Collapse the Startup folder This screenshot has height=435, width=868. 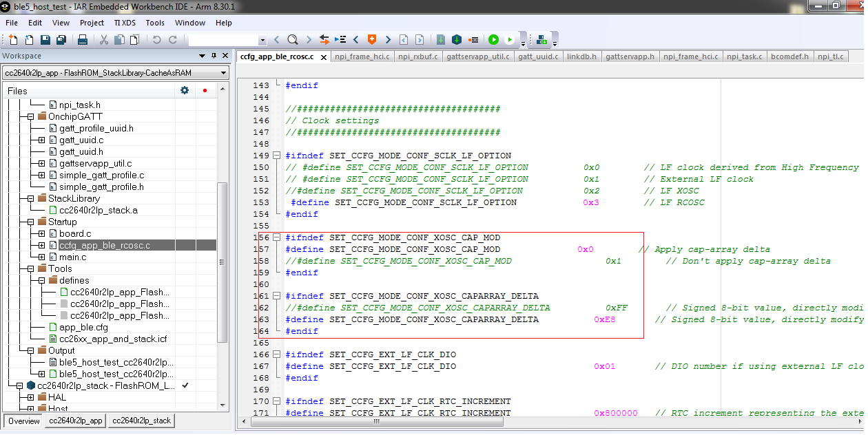[x=31, y=222]
